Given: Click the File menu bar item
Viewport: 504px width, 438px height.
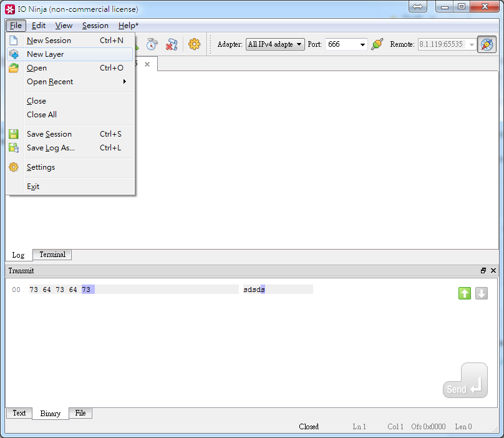Looking at the screenshot, I should pos(16,26).
